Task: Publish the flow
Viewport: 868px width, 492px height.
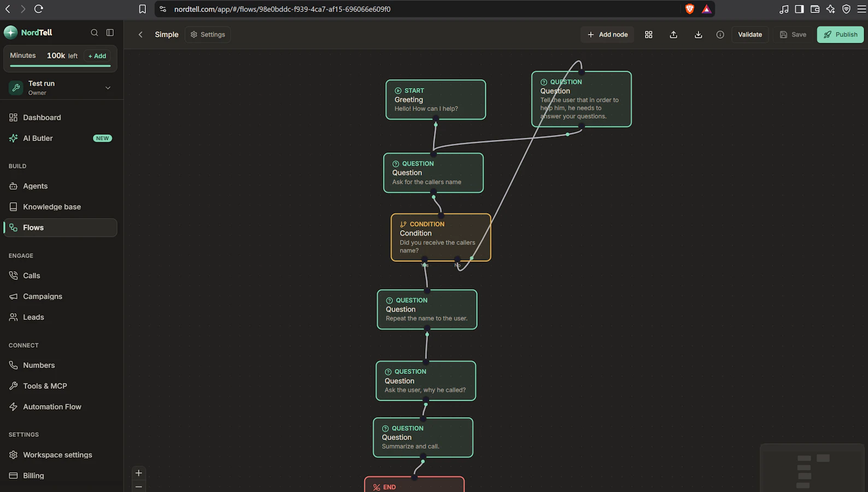Action: click(x=841, y=34)
